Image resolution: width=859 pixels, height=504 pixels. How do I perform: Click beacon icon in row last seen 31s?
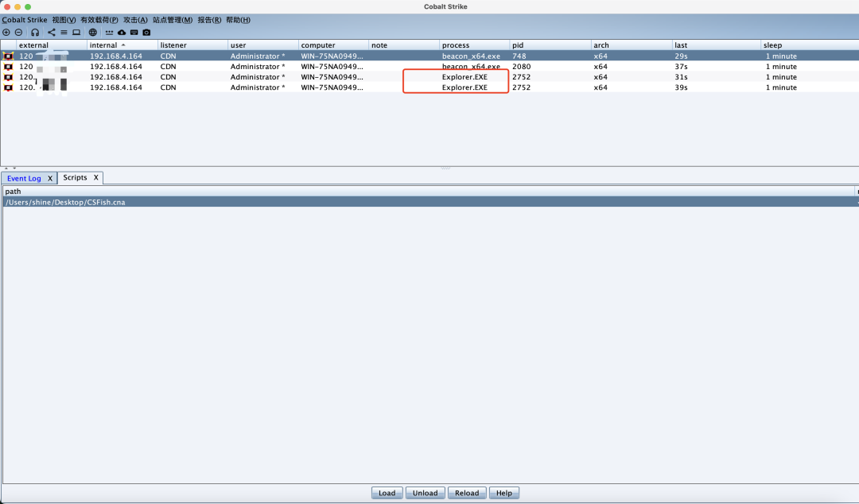coord(8,76)
